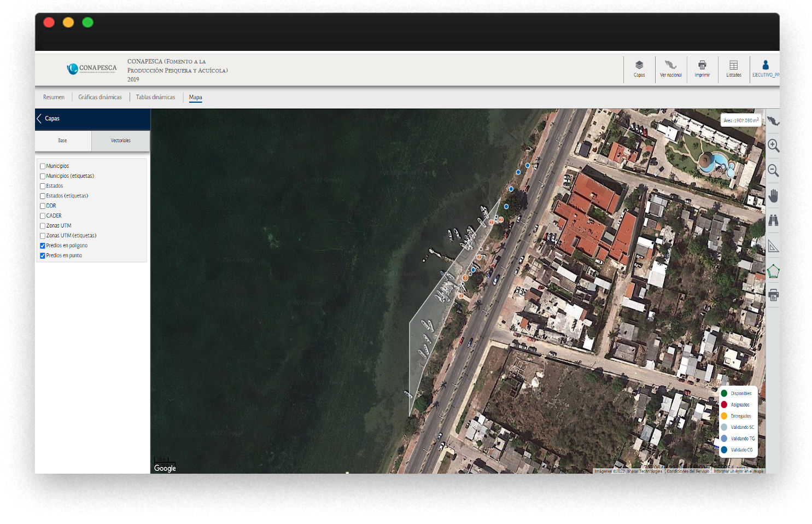Open the EJECUTIVO user menu
This screenshot has width=812, height=524.
click(x=765, y=68)
